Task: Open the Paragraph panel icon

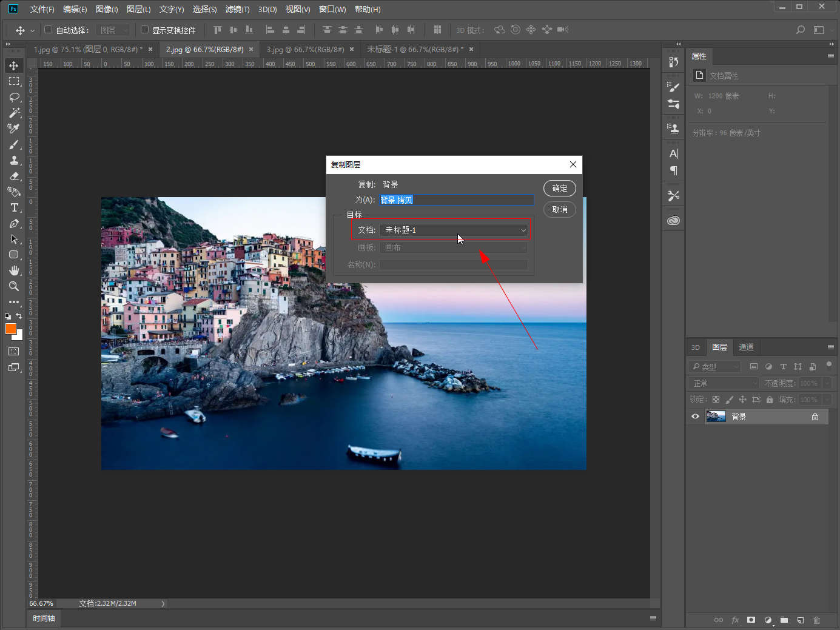Action: click(x=673, y=170)
